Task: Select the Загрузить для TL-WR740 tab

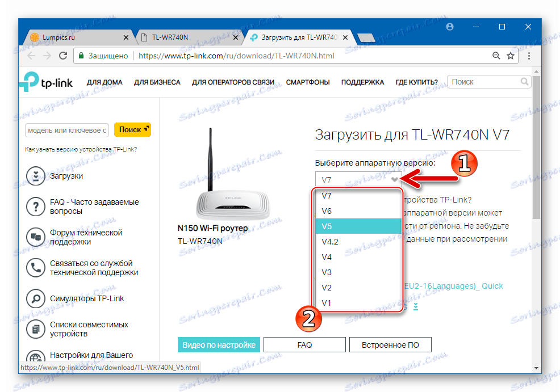Action: click(298, 37)
